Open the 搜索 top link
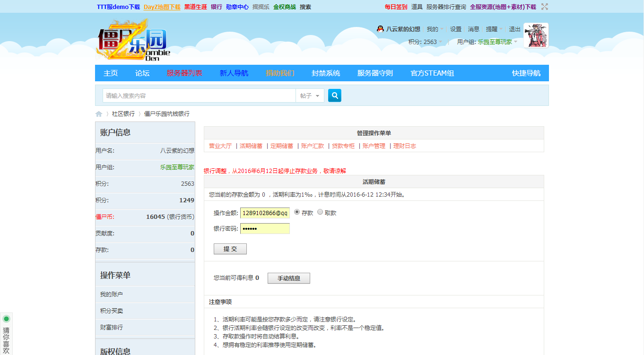 (x=305, y=7)
